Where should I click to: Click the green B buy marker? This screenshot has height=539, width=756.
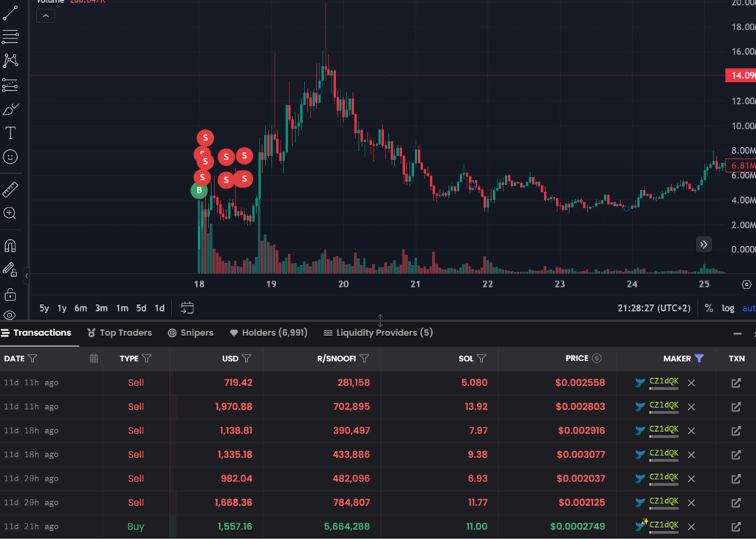[199, 190]
